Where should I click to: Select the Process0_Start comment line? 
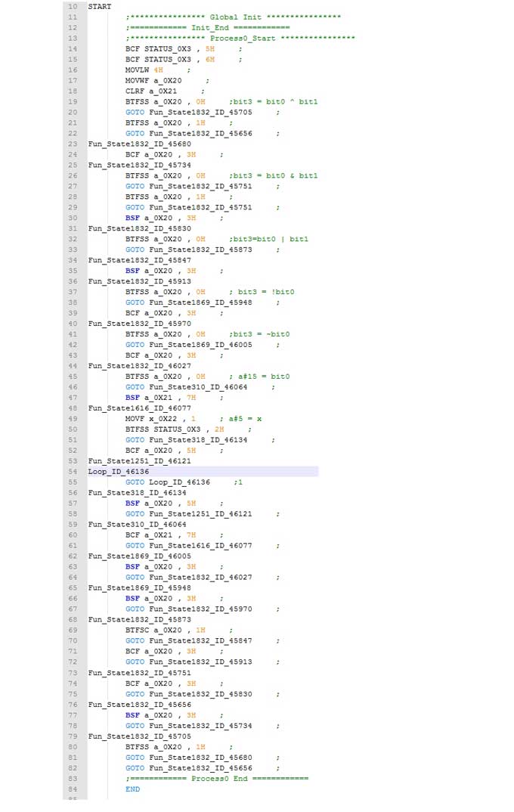click(x=240, y=39)
